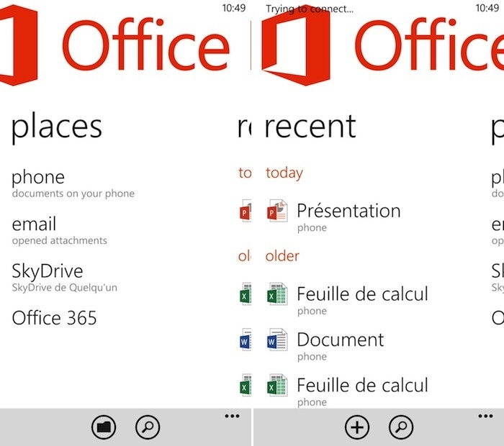This screenshot has width=504, height=446.
Task: Open the Présentation document title
Action: (348, 211)
